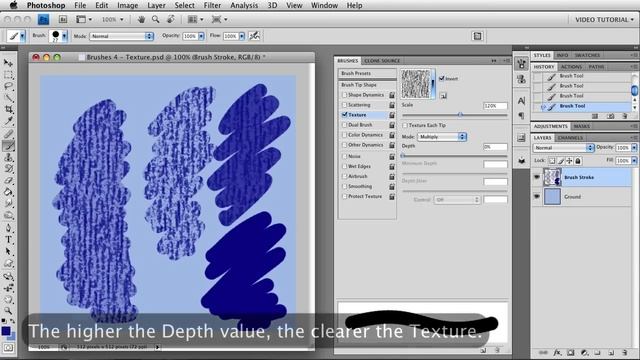
Task: Open the Brush preset picker arrow
Action: tap(64, 36)
